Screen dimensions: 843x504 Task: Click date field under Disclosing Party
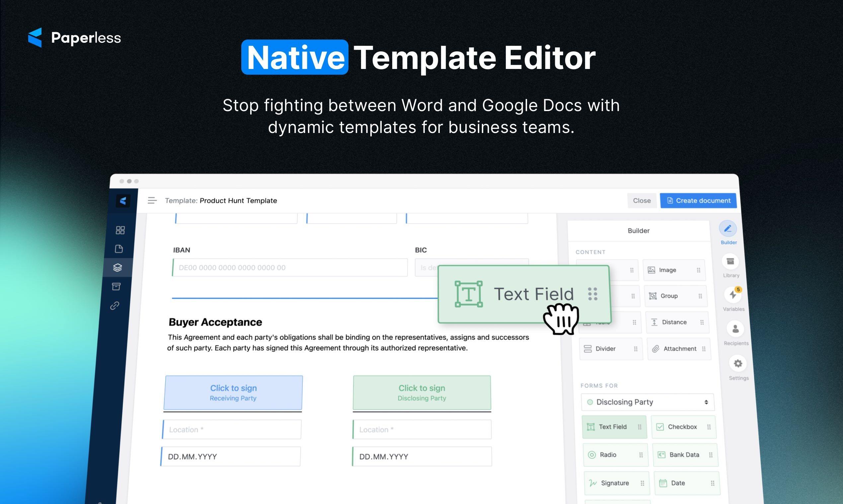click(x=422, y=457)
